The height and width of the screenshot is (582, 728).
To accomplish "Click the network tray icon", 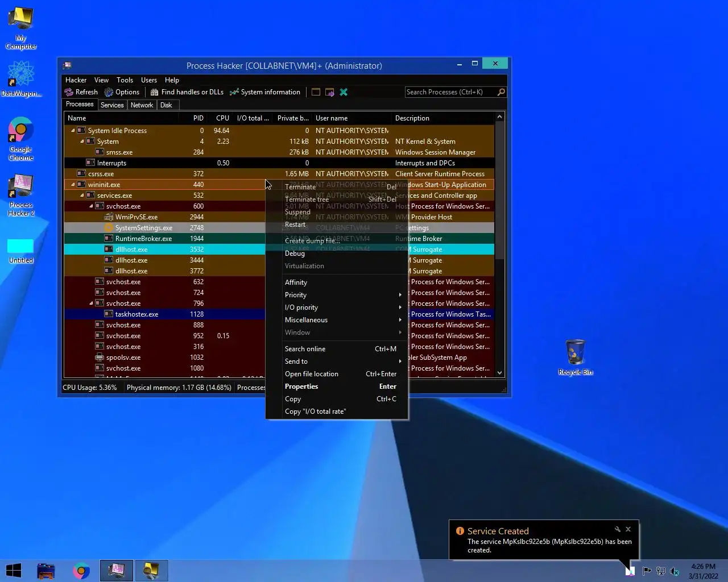I will (x=661, y=571).
